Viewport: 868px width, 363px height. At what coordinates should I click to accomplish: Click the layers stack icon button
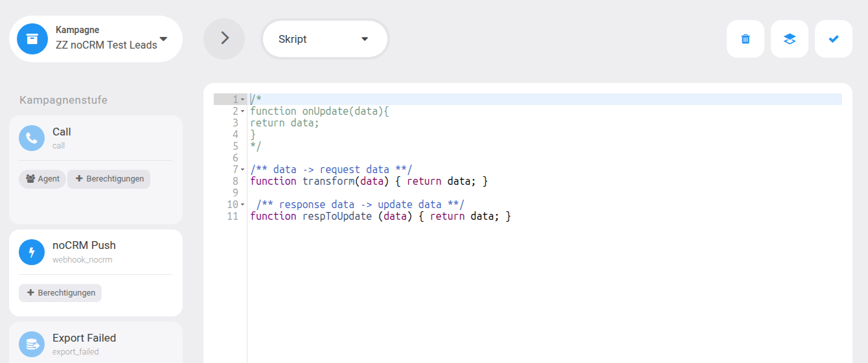790,39
